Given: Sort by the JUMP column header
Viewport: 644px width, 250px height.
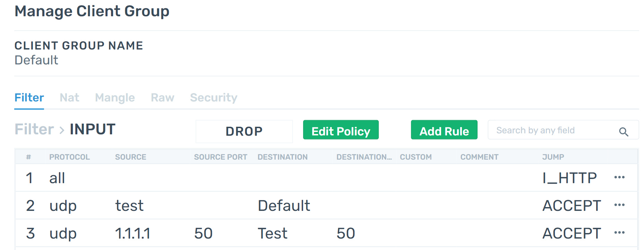Looking at the screenshot, I should [x=553, y=157].
